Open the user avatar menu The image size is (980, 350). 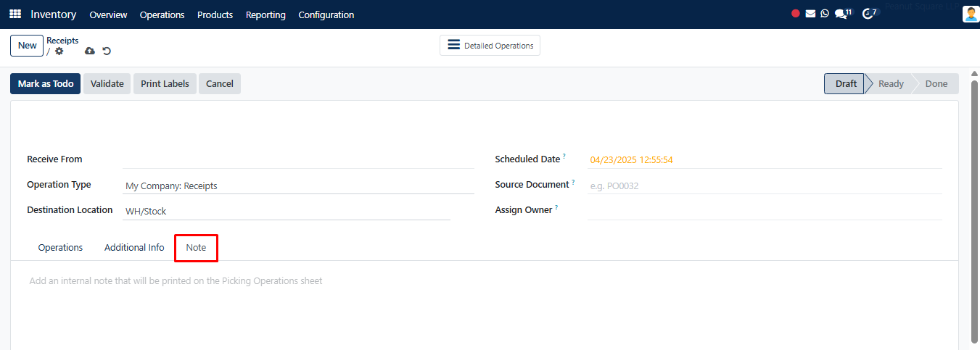(x=971, y=14)
